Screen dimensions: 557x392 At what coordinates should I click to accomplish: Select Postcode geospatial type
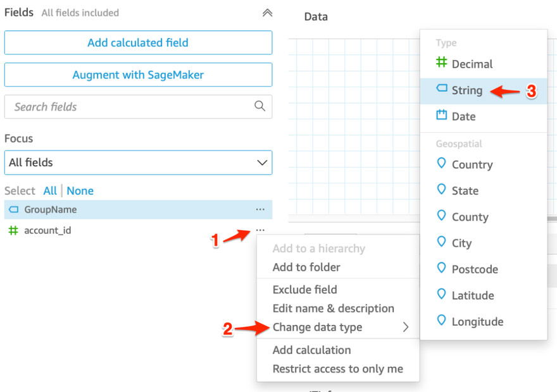pos(475,269)
